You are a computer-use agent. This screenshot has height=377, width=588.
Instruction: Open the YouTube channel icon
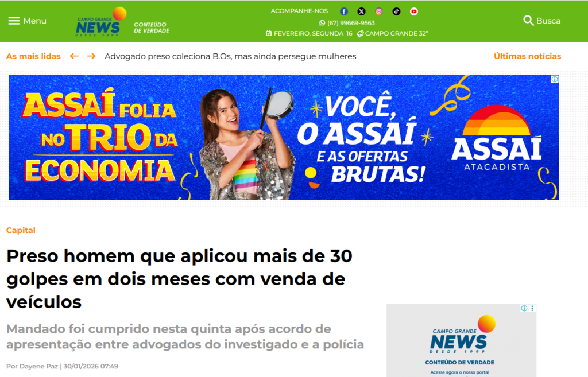coord(414,11)
